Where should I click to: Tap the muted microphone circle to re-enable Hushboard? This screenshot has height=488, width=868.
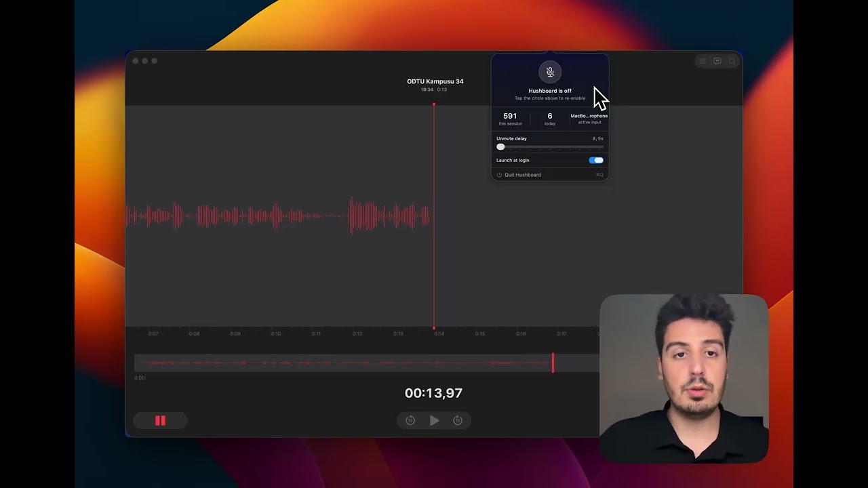coord(550,72)
